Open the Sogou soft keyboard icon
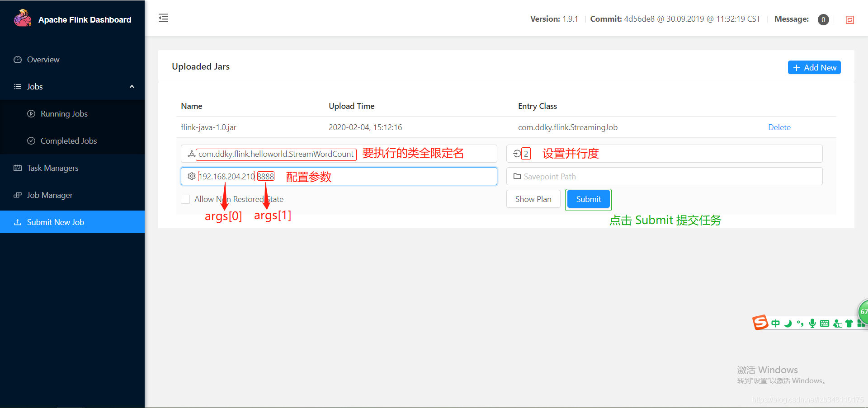The image size is (868, 408). [x=825, y=324]
